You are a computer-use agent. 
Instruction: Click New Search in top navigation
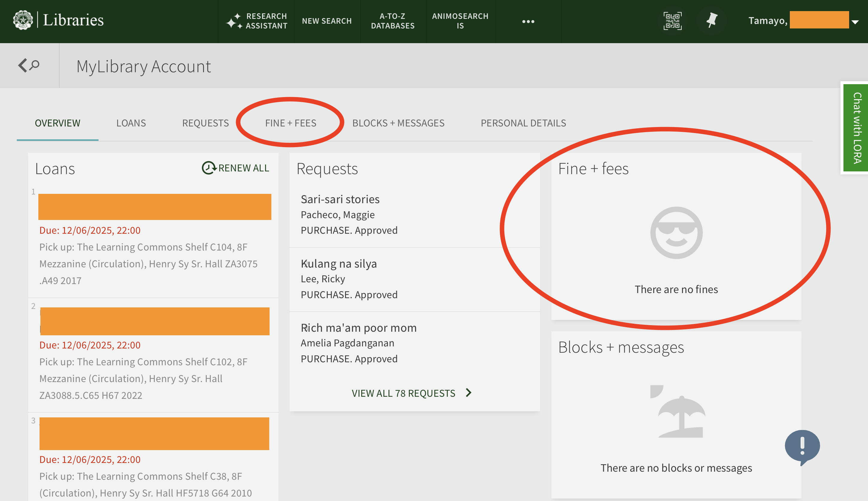tap(327, 21)
